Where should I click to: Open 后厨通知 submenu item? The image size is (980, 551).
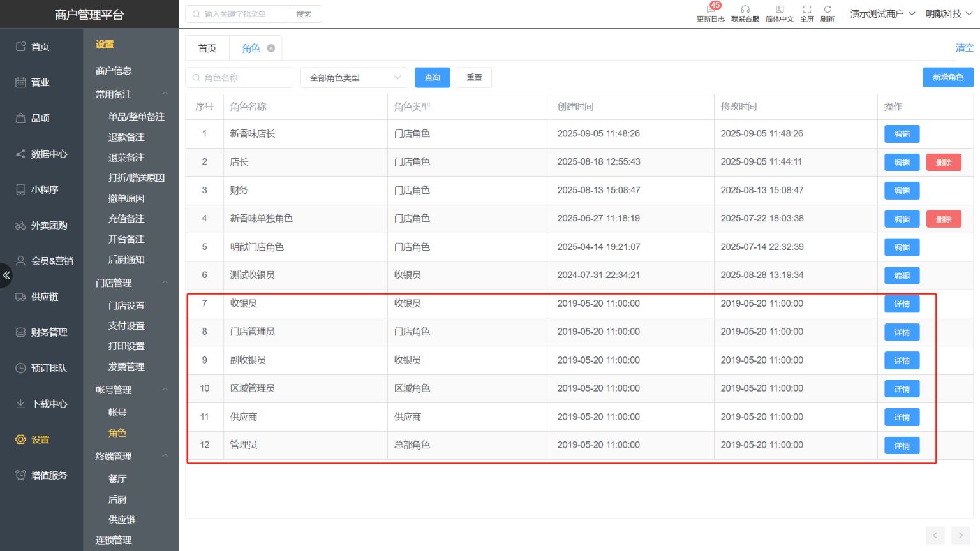126,260
